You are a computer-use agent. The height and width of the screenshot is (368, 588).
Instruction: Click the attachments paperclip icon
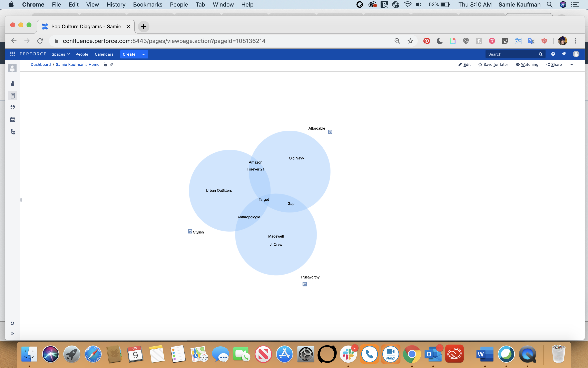coord(111,64)
